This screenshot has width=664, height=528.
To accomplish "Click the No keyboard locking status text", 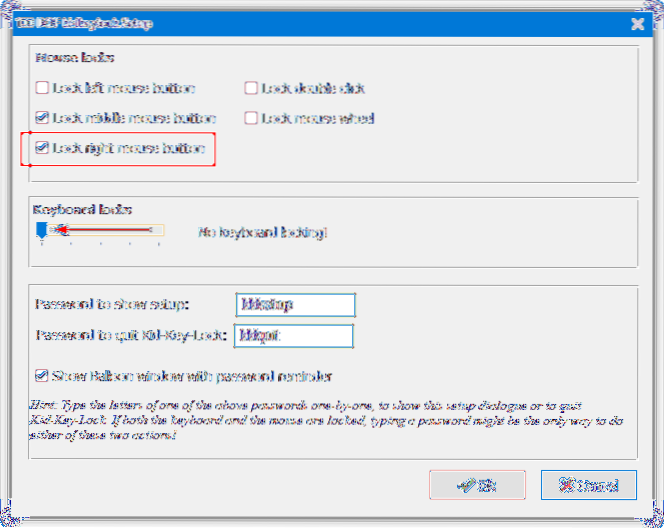I will [261, 232].
